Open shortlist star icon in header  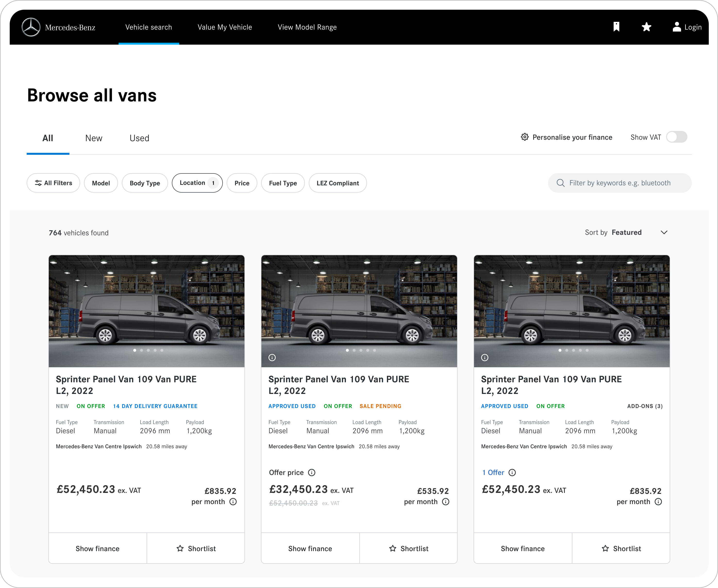point(646,27)
